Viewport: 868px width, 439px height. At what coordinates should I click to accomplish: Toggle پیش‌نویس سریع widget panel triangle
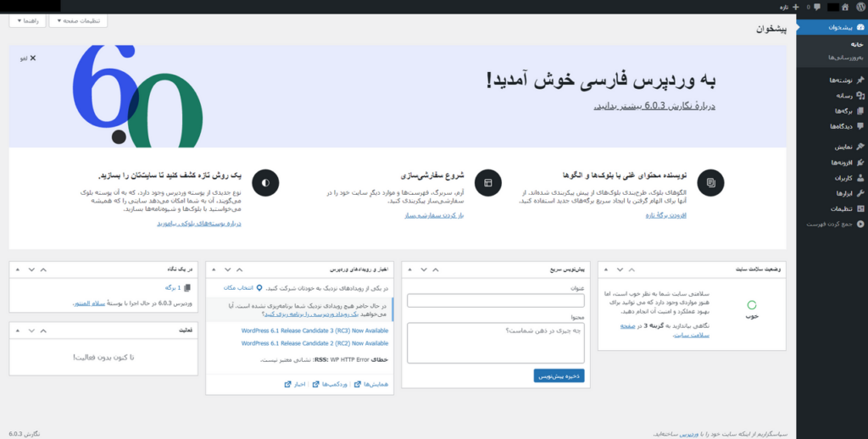[411, 269]
